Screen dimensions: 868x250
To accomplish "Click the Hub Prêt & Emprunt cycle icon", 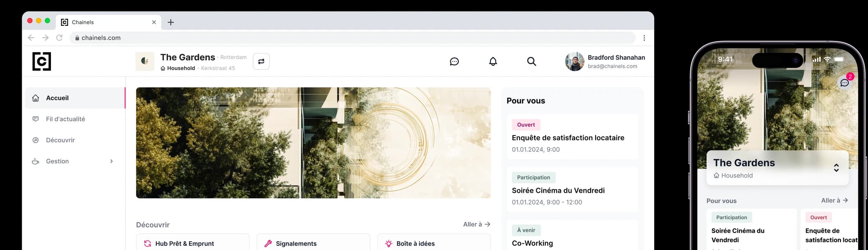I will click(x=147, y=243).
